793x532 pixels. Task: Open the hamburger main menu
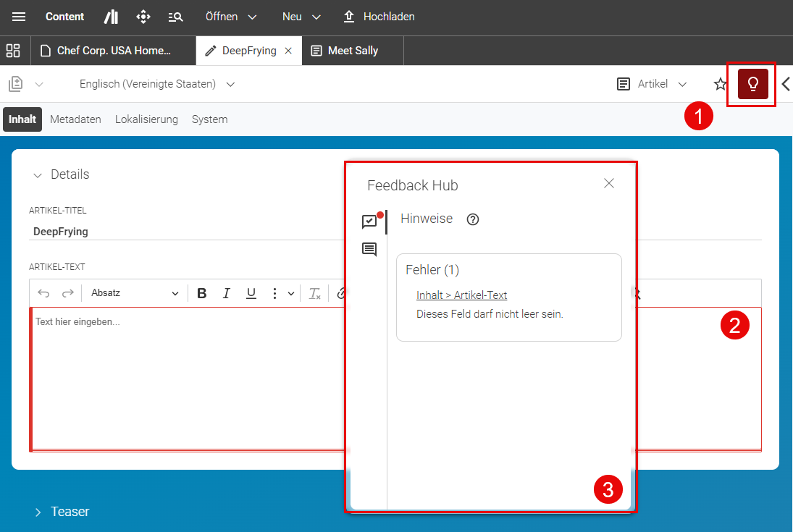[19, 17]
